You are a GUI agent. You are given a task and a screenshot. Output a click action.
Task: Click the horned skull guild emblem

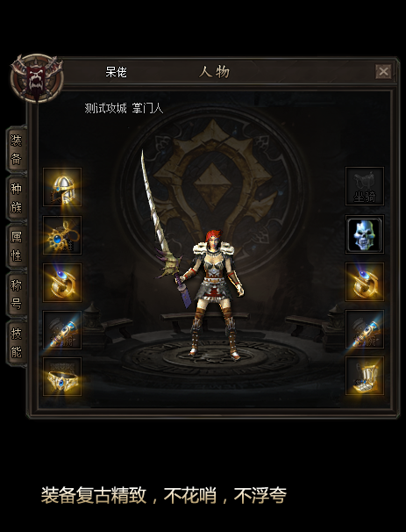click(37, 78)
